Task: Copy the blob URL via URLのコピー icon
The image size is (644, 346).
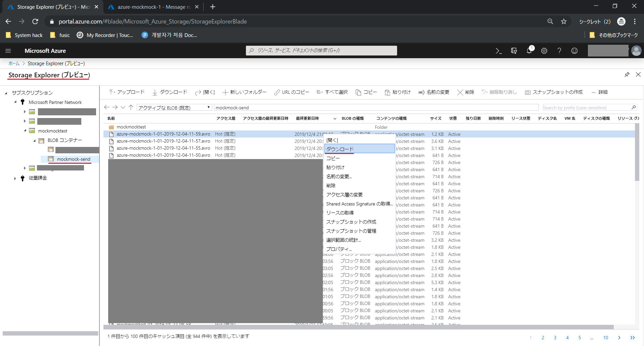Action: 292,92
